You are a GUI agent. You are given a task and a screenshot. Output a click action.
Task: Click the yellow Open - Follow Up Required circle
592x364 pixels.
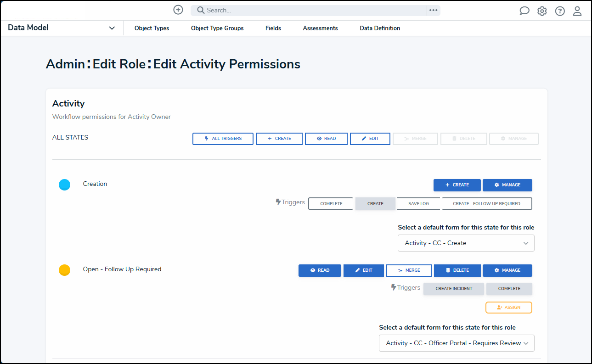[64, 270]
